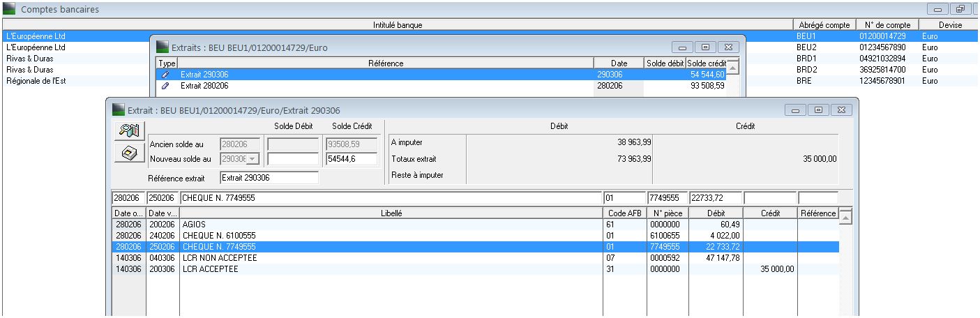Click the pencil type icon of Extrait 280206
Screen dimensions: 980x318
click(x=165, y=86)
